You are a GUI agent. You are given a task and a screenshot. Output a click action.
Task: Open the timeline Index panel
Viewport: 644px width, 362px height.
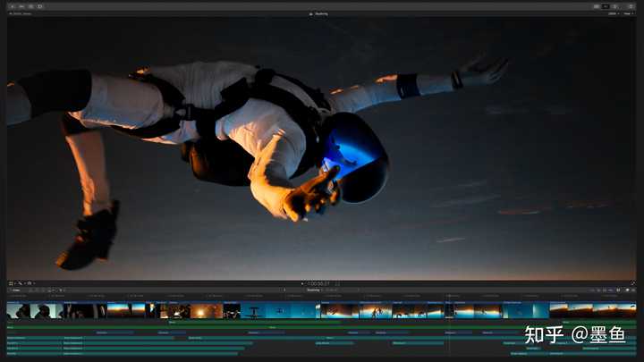pos(14,290)
